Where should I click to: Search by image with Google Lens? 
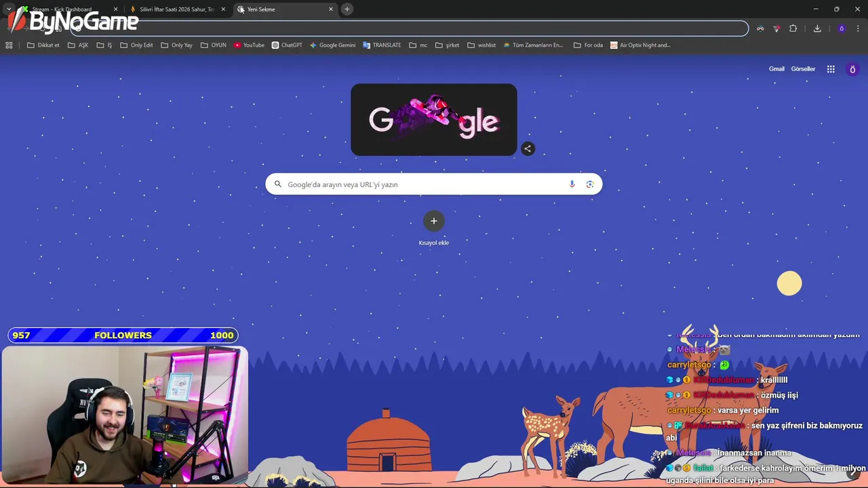click(x=590, y=184)
